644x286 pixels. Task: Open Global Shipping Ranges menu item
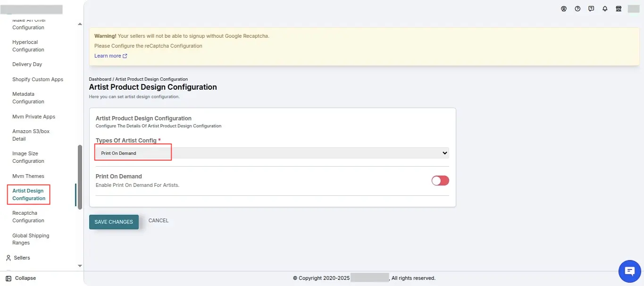[31, 239]
